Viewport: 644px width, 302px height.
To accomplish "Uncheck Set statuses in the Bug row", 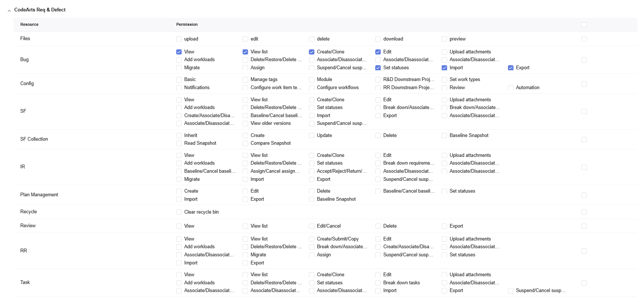I will pos(378,68).
